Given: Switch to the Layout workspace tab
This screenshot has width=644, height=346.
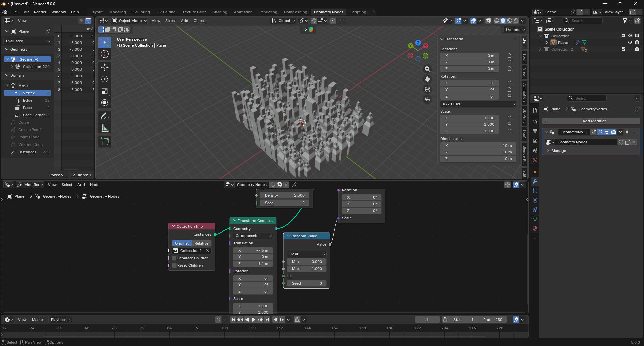Looking at the screenshot, I should pyautogui.click(x=97, y=12).
